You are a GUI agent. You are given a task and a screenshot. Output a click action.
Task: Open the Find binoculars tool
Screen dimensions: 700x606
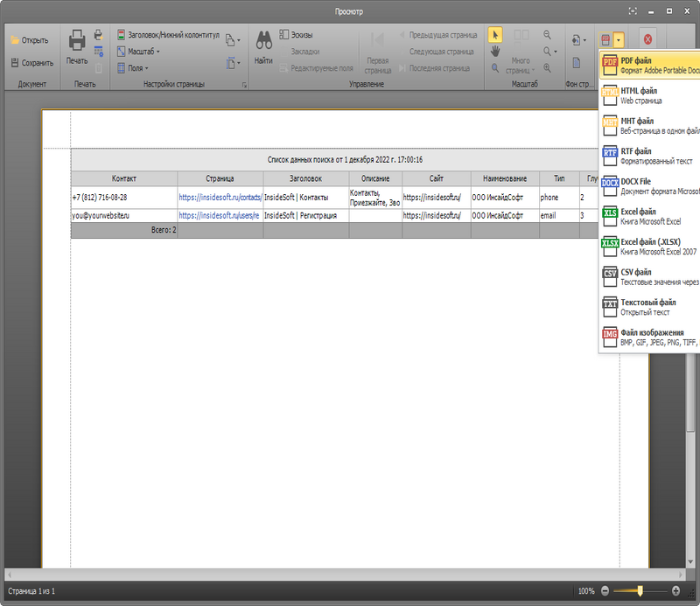pos(264,40)
